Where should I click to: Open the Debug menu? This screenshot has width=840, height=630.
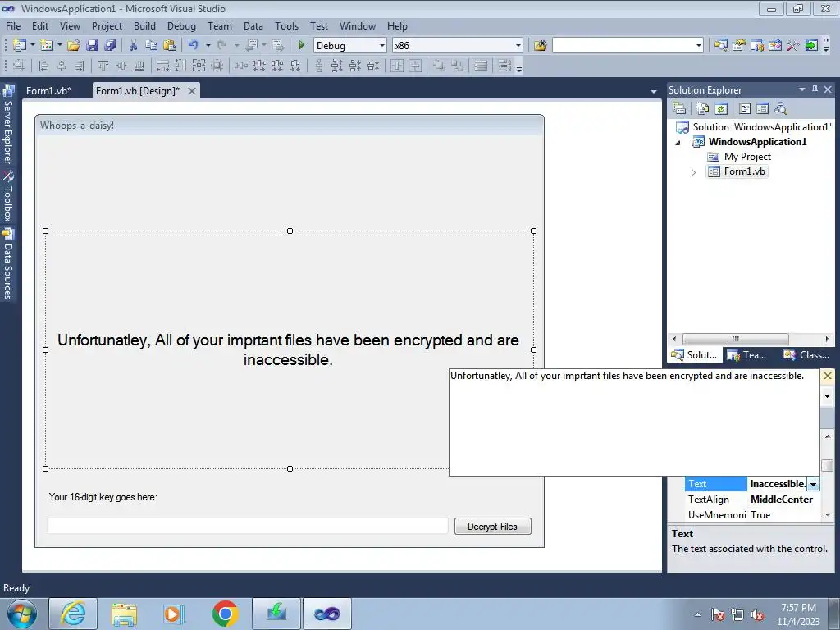pos(181,25)
